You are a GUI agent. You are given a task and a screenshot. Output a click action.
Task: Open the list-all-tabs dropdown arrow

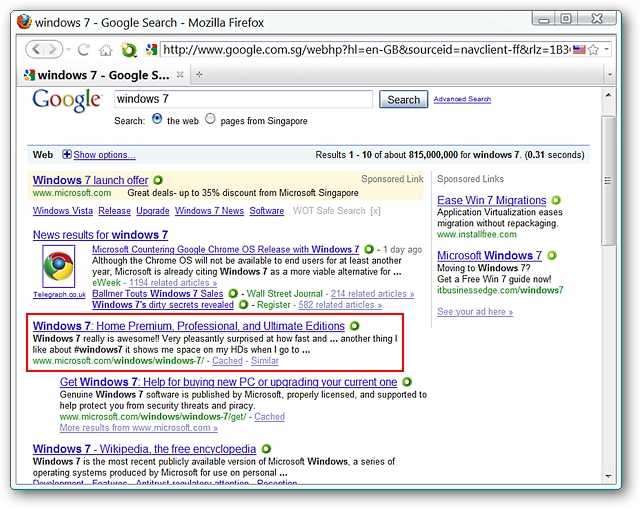[610, 75]
